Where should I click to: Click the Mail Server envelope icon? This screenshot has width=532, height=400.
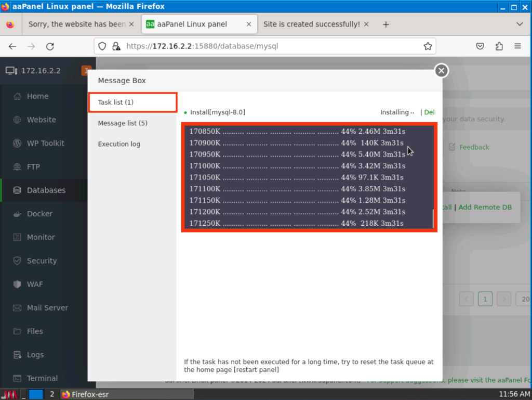coord(17,308)
